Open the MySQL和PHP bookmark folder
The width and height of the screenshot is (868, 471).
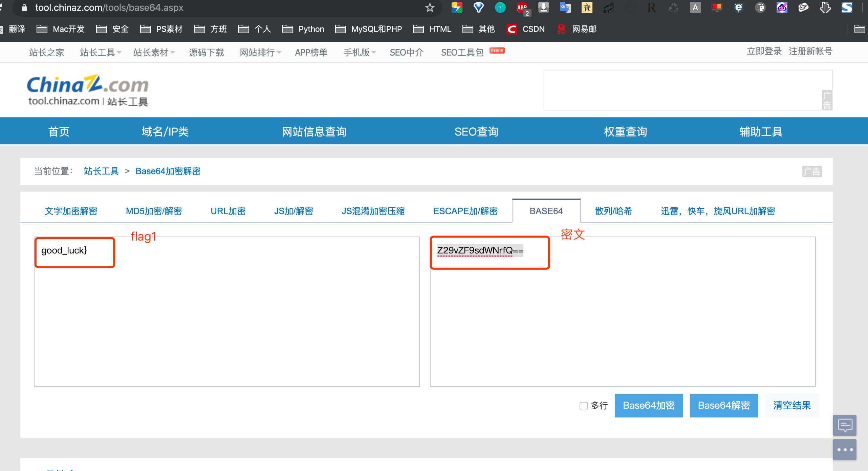368,29
